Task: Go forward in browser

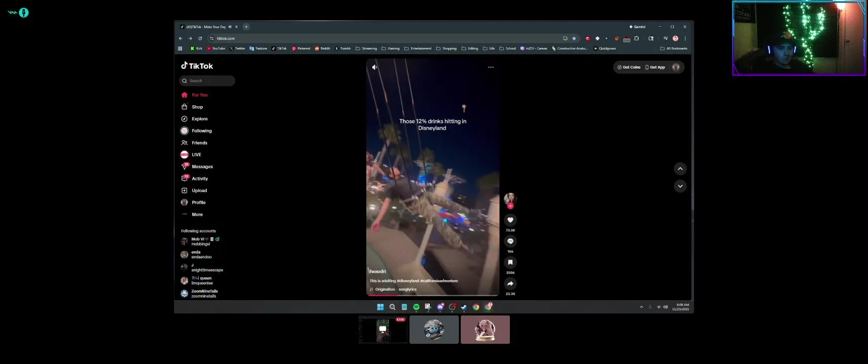Action: [x=190, y=38]
